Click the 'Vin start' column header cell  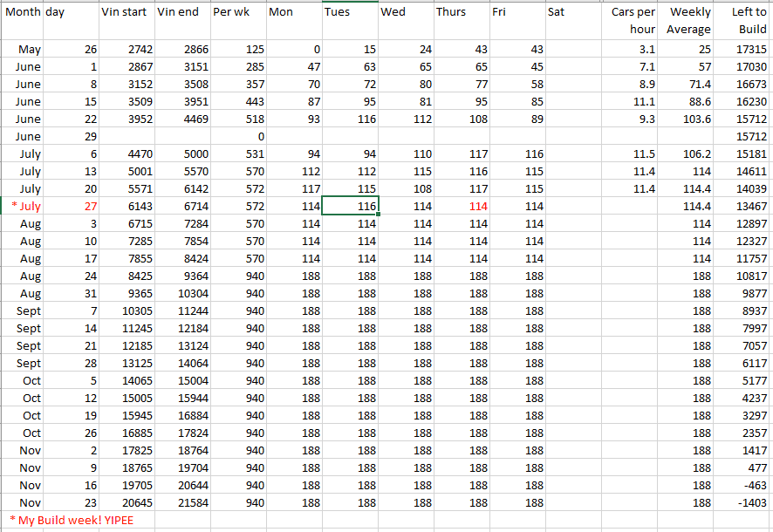[126, 13]
